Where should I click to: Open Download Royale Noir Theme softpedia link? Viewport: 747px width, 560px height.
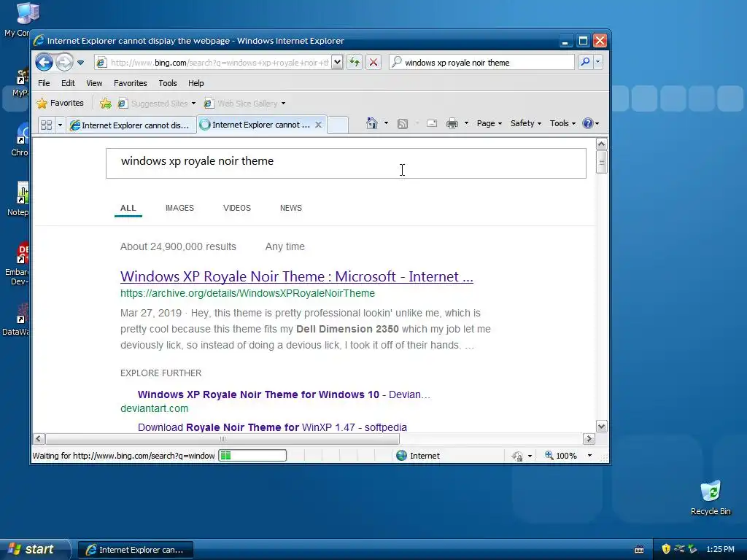pos(273,427)
